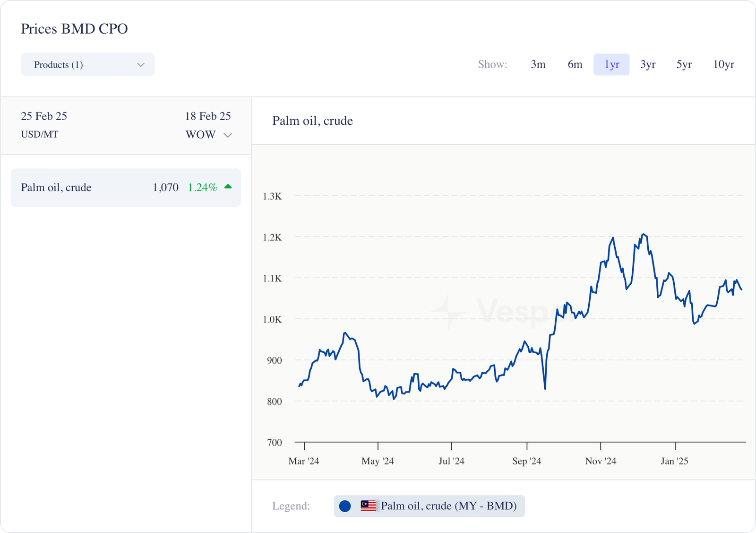Screen dimensions: 756x533
Task: Switch chart range to 10yr
Action: tap(723, 64)
